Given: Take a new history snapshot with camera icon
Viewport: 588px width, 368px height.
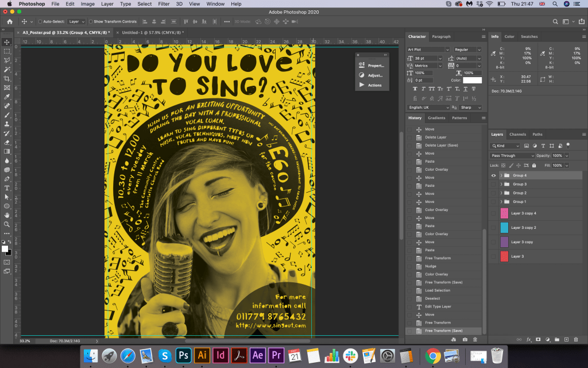Looking at the screenshot, I should coord(464,339).
